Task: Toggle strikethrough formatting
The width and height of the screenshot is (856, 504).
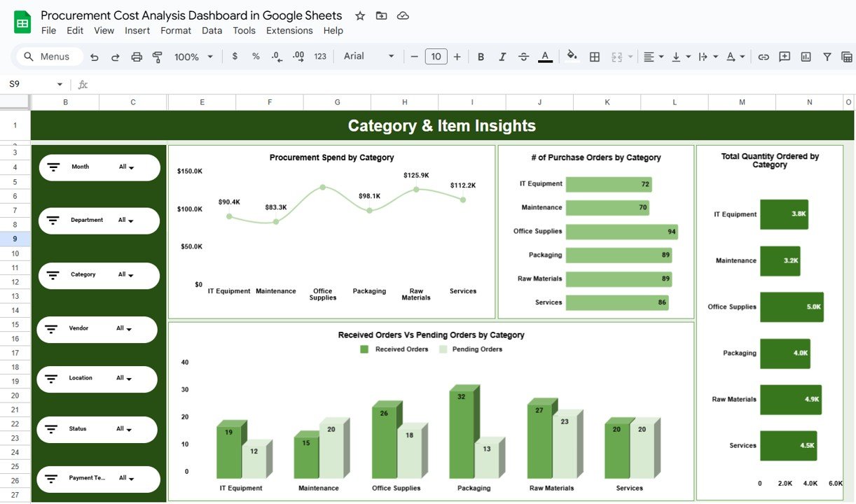Action: point(523,57)
